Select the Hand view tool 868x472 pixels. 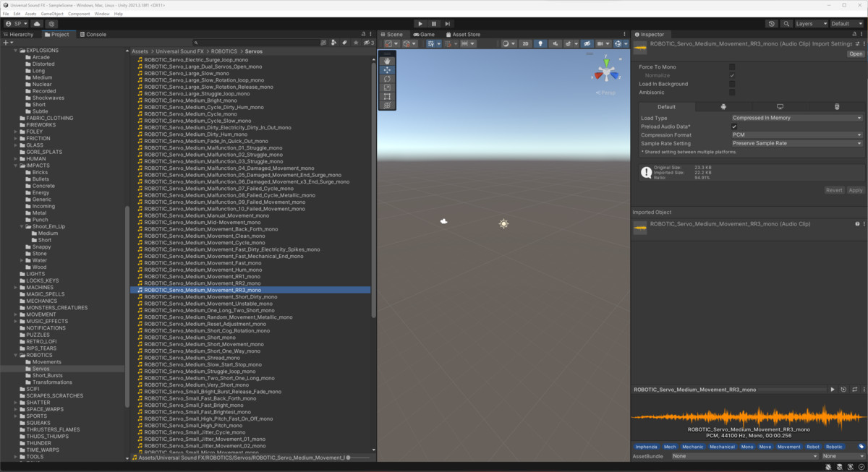click(388, 61)
